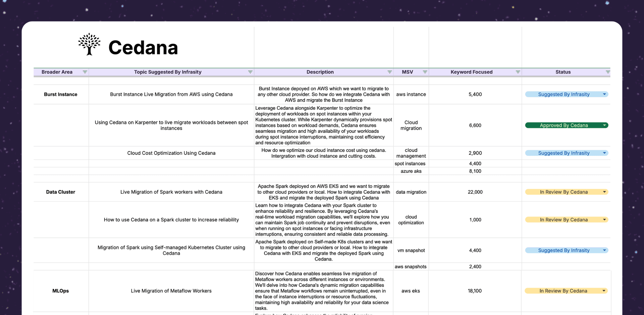This screenshot has width=644, height=315.
Task: Open the MSV column filter icon
Action: tap(425, 72)
